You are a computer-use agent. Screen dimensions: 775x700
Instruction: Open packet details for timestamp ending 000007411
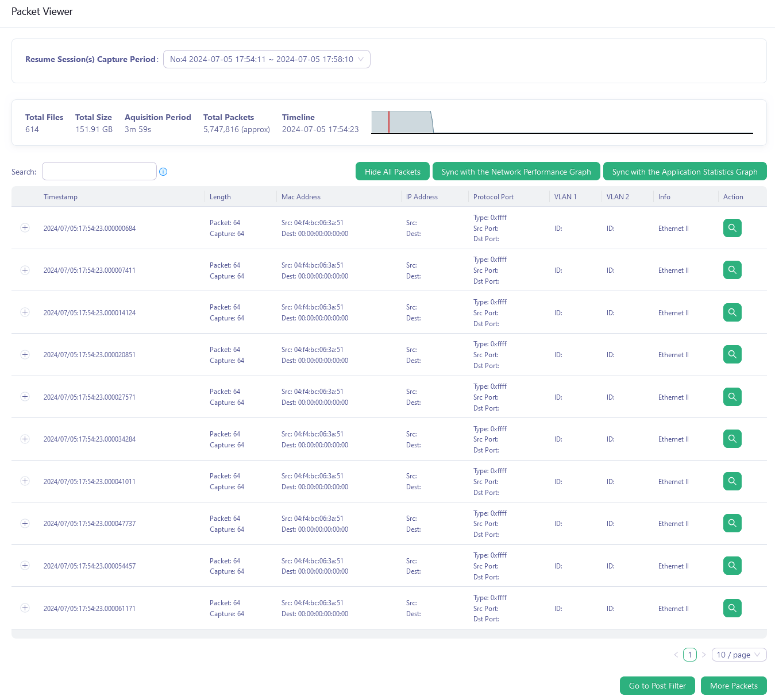(732, 270)
